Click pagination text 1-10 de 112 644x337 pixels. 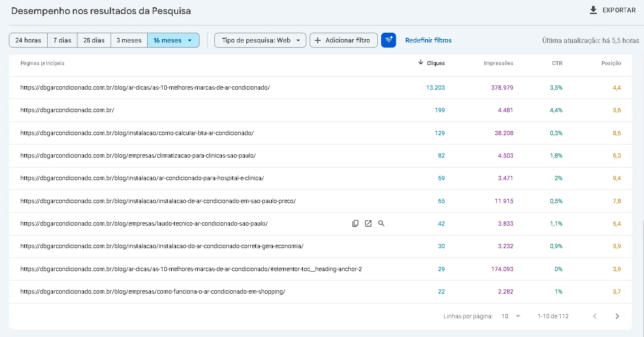click(553, 316)
